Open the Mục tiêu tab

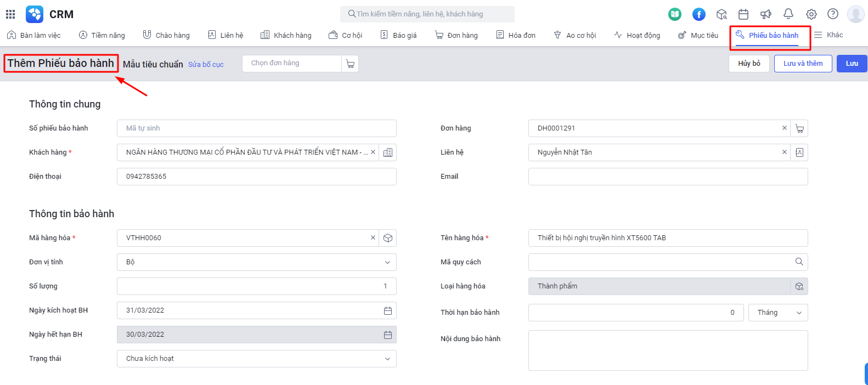point(698,35)
